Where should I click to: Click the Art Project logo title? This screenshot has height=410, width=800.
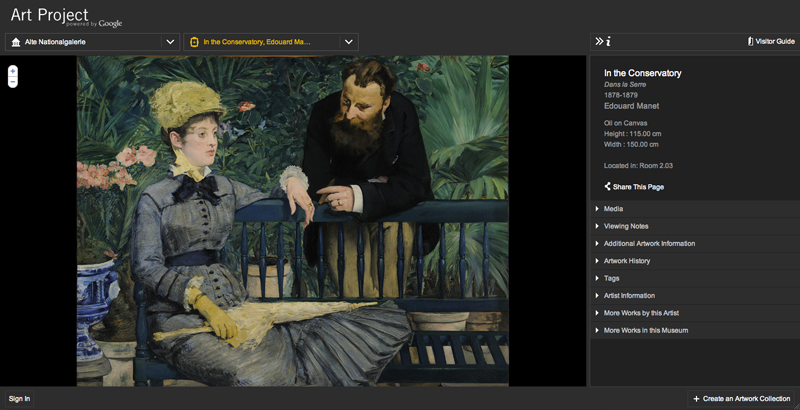click(48, 16)
